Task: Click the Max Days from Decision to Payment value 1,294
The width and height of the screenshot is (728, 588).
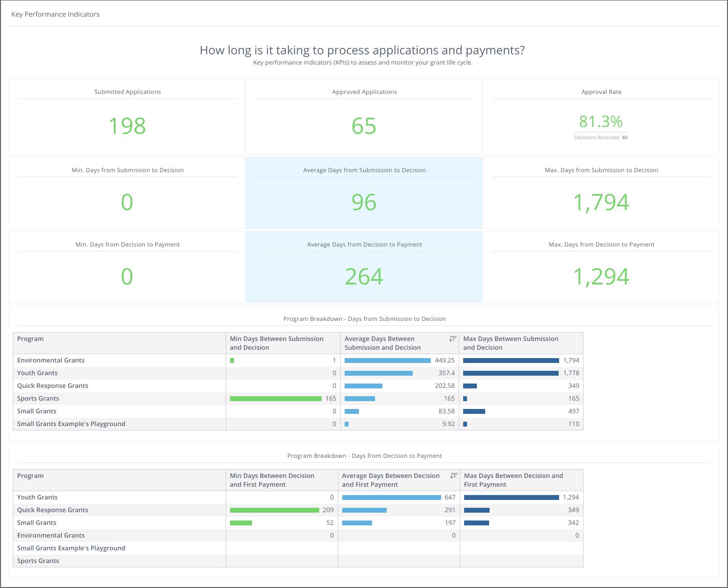Action: [x=601, y=277]
